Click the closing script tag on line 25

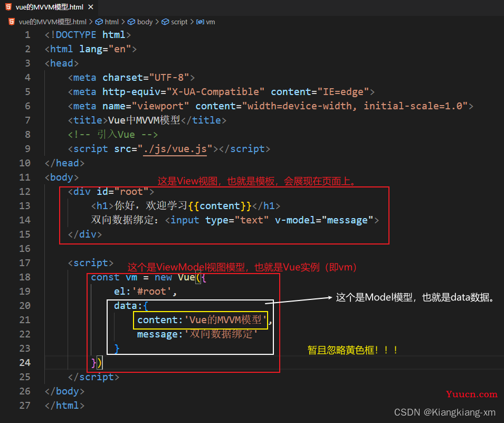[x=93, y=377]
